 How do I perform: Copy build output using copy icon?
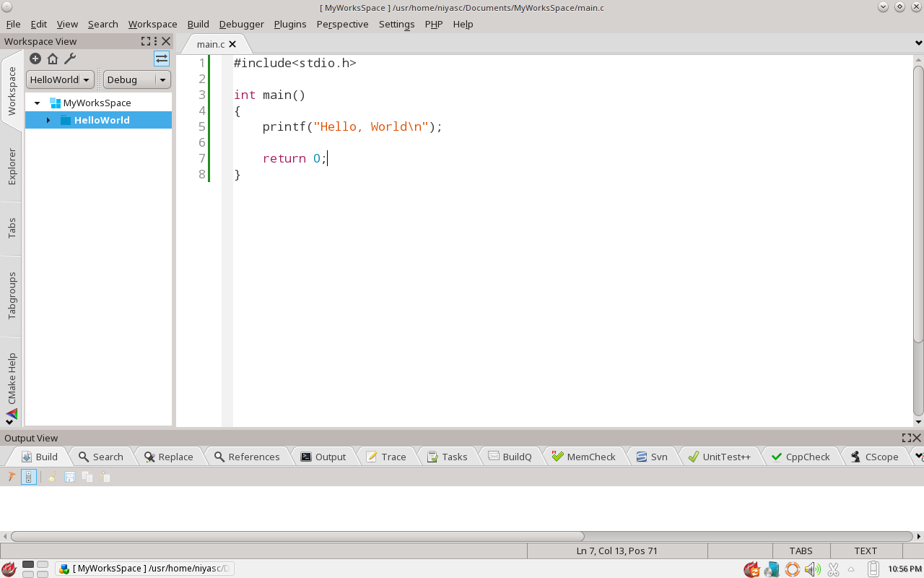pos(87,477)
